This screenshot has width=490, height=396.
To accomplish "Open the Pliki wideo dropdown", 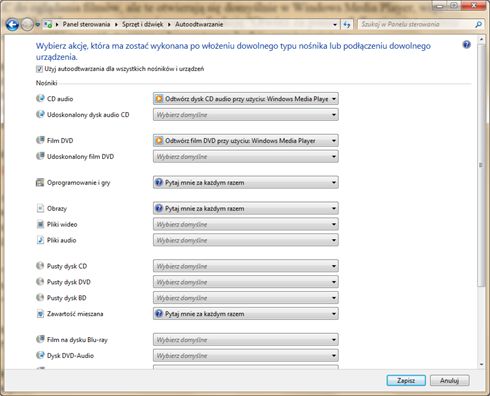I will point(246,224).
